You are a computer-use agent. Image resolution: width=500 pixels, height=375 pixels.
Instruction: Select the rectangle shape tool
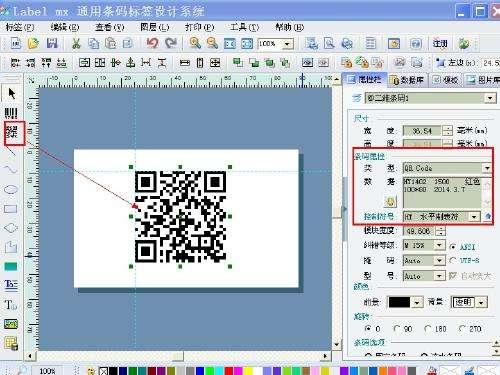(11, 209)
